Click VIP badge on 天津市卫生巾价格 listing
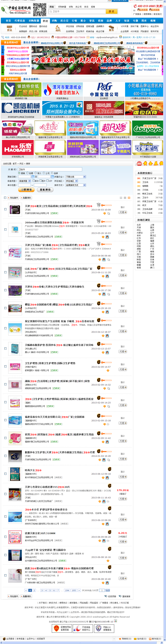The height and width of the screenshot is (644, 166). click(x=99, y=286)
